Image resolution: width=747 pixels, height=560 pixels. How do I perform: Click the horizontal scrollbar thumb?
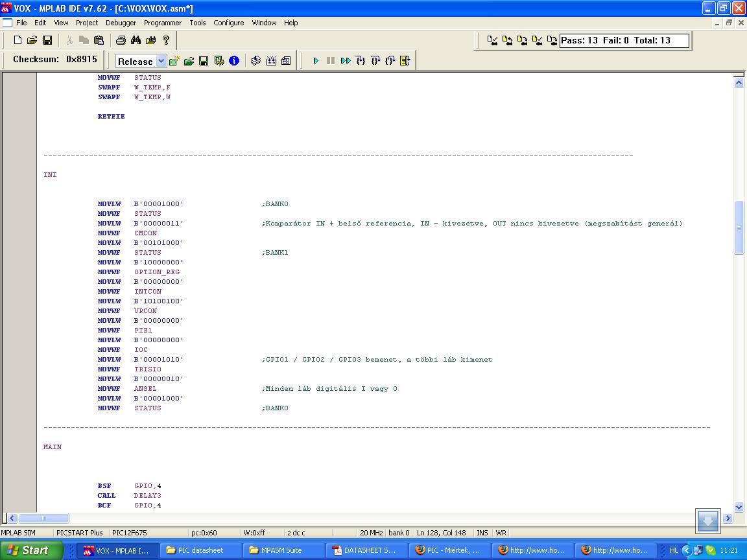[43, 518]
